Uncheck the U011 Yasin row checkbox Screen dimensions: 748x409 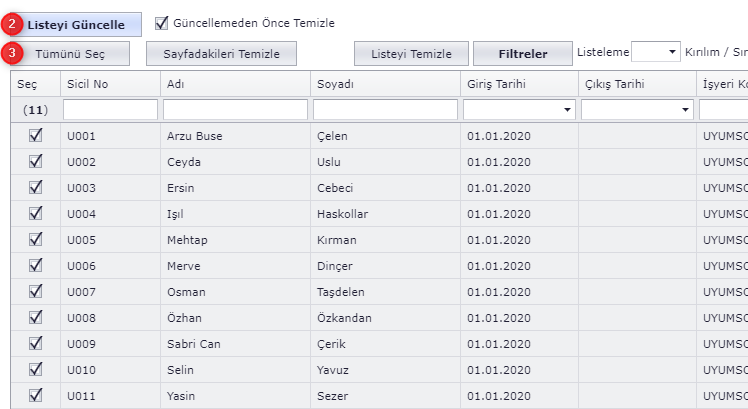coord(35,396)
